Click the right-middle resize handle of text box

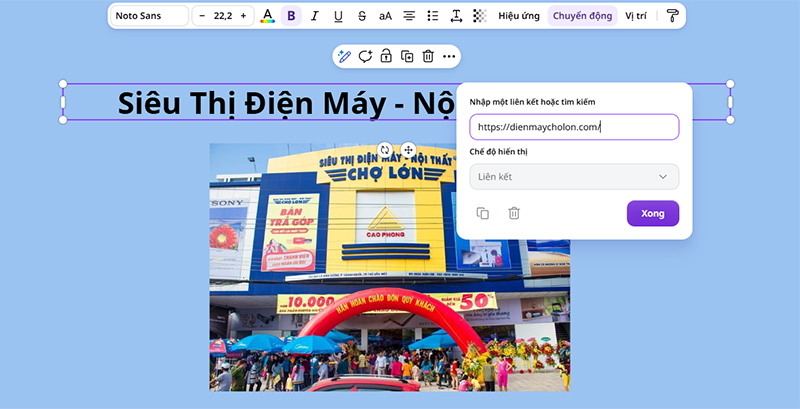point(730,102)
